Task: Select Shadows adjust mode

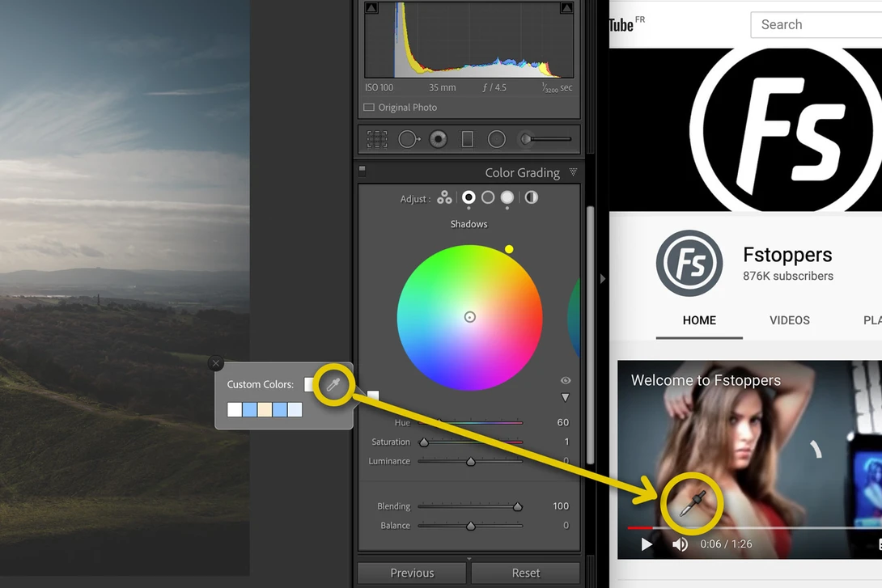Action: [x=469, y=197]
